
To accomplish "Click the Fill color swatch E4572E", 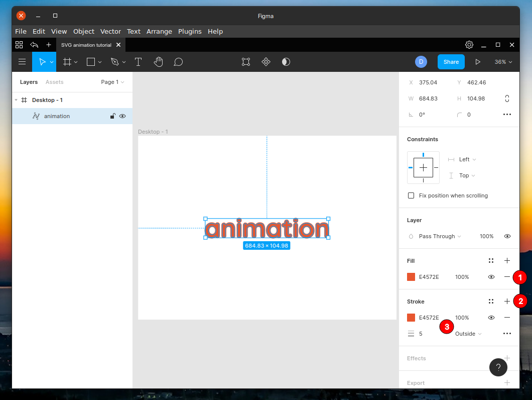I will pos(411,277).
